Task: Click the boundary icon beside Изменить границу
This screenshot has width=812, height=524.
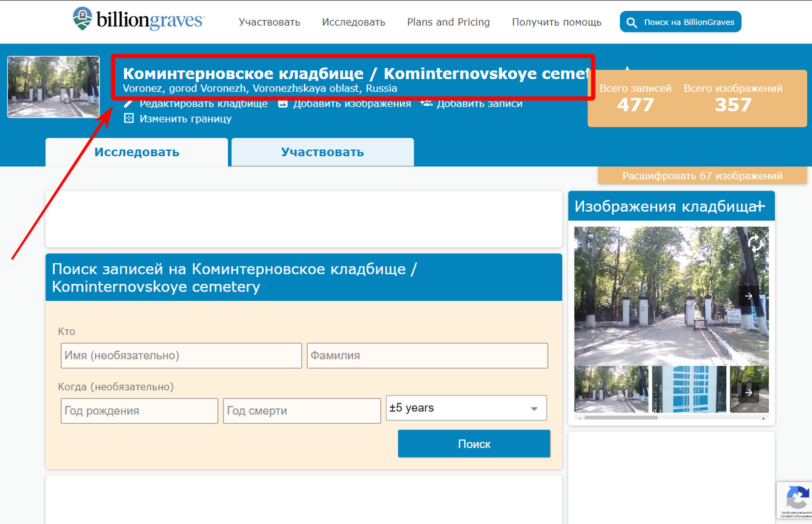Action: (129, 118)
